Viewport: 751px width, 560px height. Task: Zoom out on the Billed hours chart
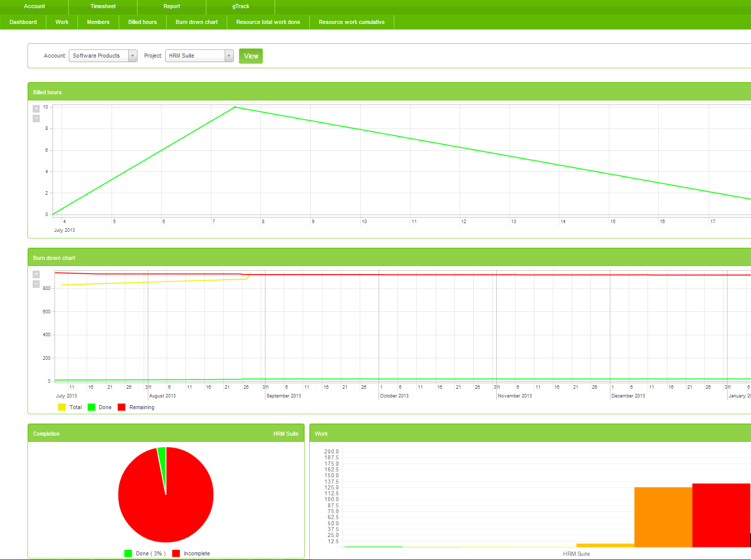pos(36,118)
